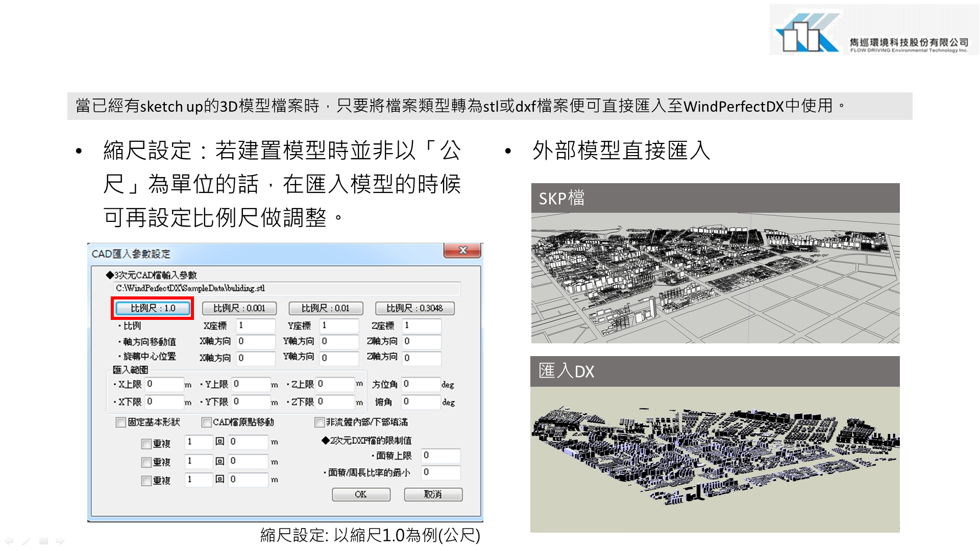Image resolution: width=980 pixels, height=551 pixels.
Task: Click the 匯入DX imported model image
Action: point(715,459)
